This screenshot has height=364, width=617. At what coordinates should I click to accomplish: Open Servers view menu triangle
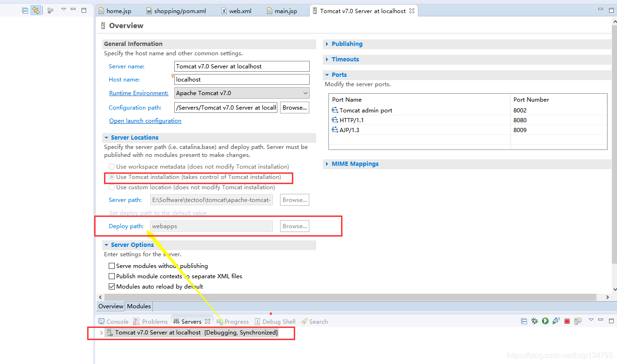[x=591, y=320]
